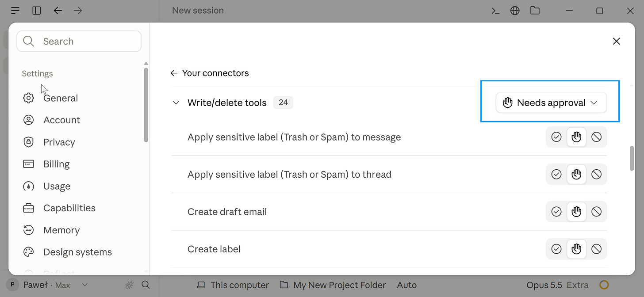The image size is (644, 297).
Task: Allow 'Apply sensitive label to thread' tool
Action: [556, 174]
